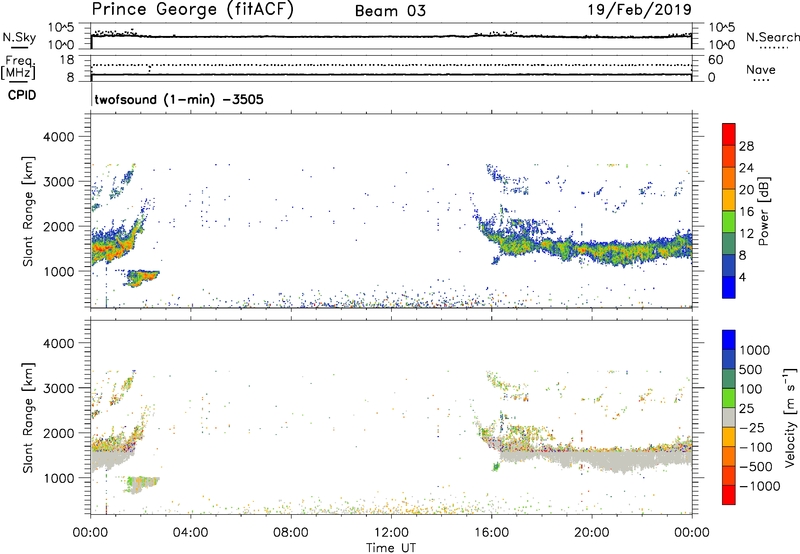Click the '4' tick on the Power scale
Viewport: 800px width, 554px height.
(x=742, y=277)
